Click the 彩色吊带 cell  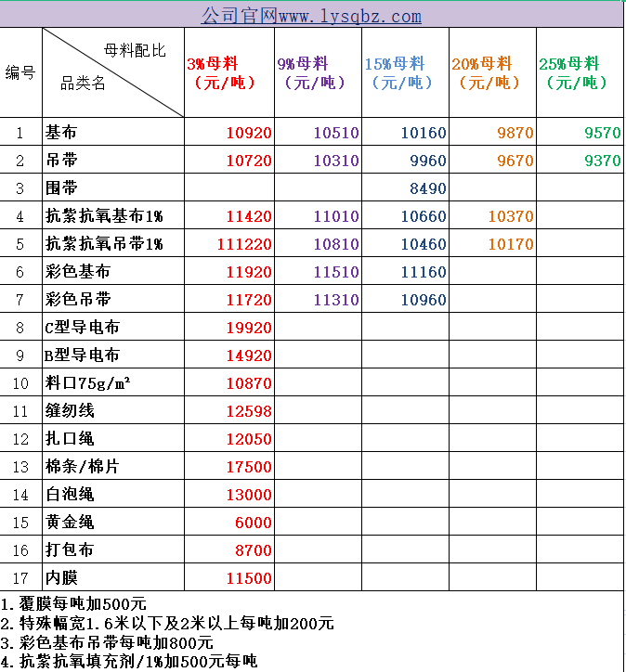pyautogui.click(x=113, y=299)
